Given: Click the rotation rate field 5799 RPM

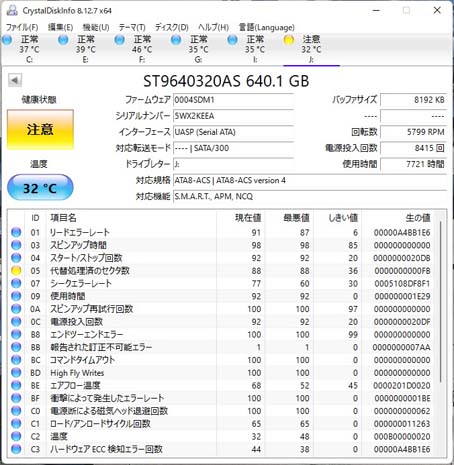Looking at the screenshot, I should point(413,132).
